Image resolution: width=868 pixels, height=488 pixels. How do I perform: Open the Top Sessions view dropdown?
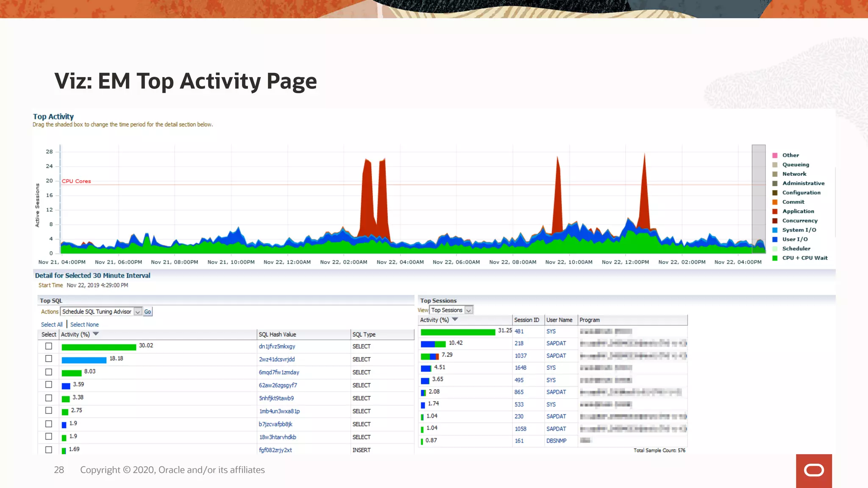(451, 310)
